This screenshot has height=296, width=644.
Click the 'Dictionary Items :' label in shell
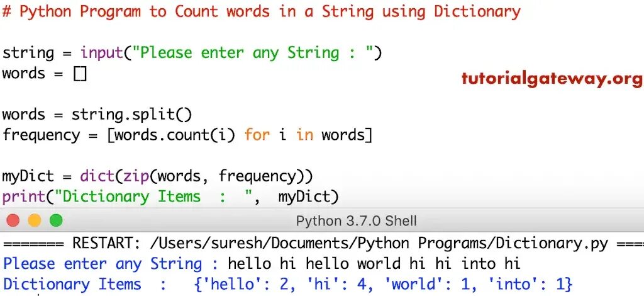tap(84, 284)
